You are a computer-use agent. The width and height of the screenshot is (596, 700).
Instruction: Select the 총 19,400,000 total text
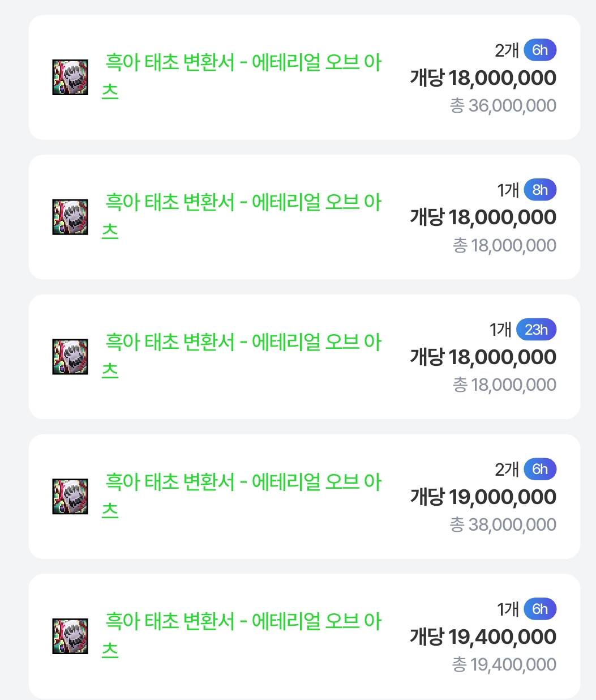[x=504, y=665]
